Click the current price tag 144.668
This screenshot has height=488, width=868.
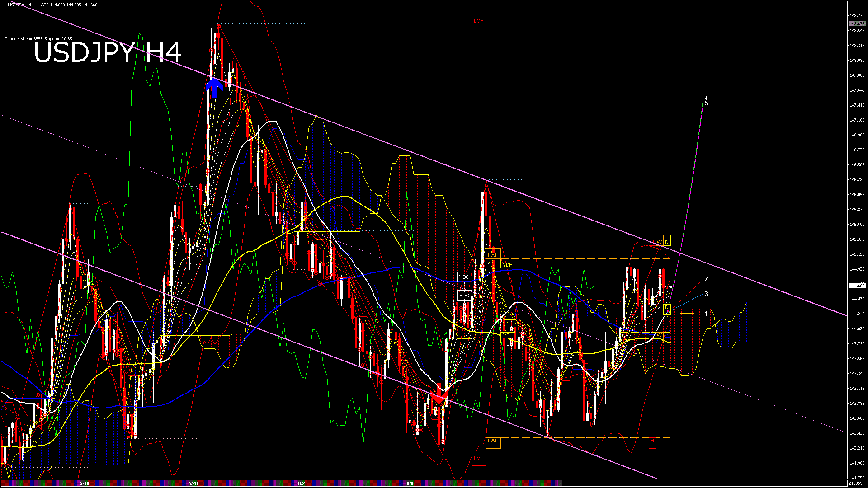pyautogui.click(x=857, y=286)
